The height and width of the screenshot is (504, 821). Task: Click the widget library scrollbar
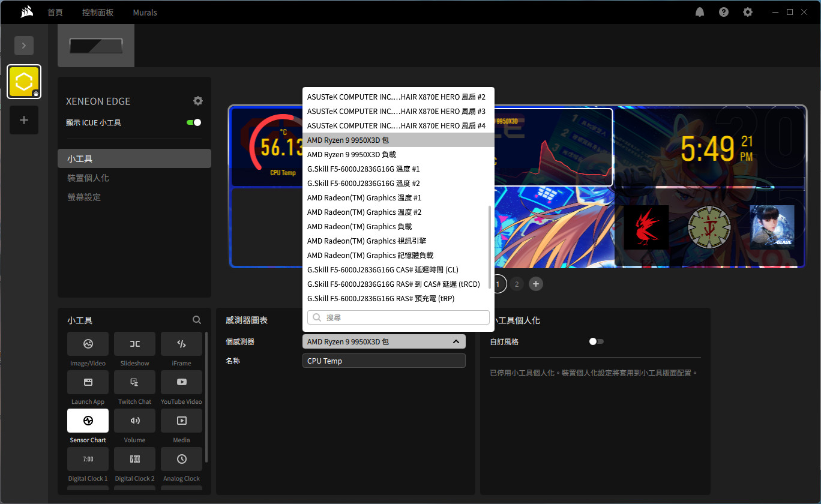tap(206, 397)
